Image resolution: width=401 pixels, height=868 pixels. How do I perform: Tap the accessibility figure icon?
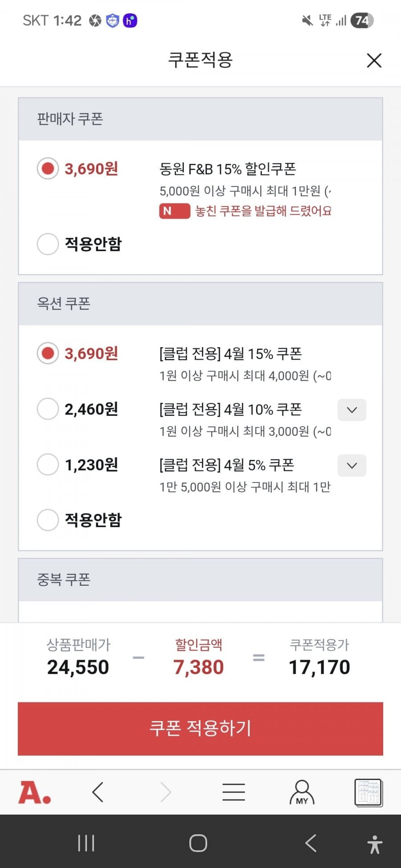(x=375, y=844)
